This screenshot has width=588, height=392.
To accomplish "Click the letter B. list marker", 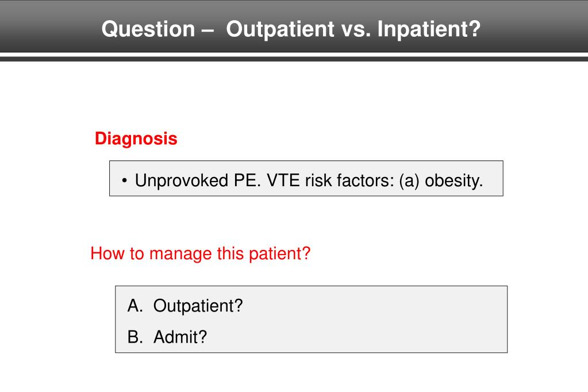I will [x=135, y=337].
